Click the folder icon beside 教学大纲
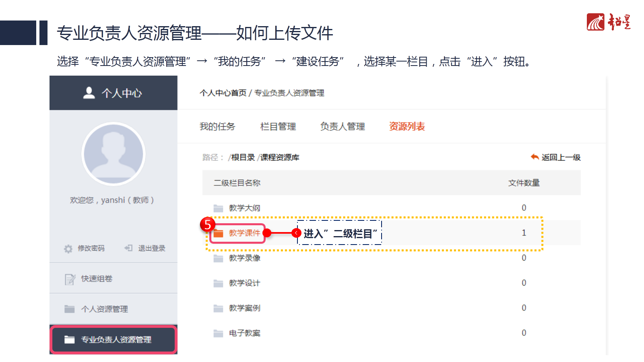 (x=218, y=208)
